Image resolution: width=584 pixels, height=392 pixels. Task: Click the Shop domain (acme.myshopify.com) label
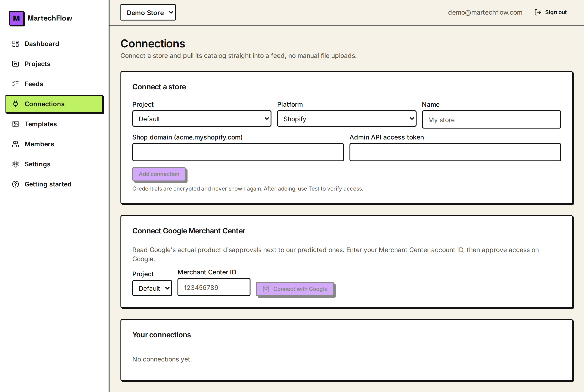[x=187, y=137]
